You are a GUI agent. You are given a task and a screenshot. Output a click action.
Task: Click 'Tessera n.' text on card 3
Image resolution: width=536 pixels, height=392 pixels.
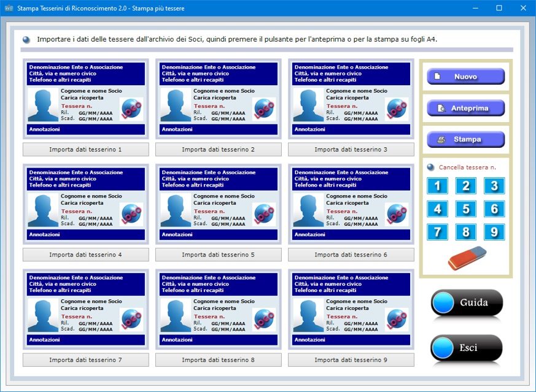coord(342,106)
